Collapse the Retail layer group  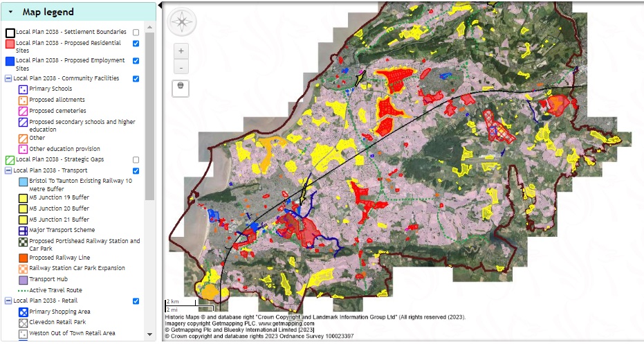point(8,301)
